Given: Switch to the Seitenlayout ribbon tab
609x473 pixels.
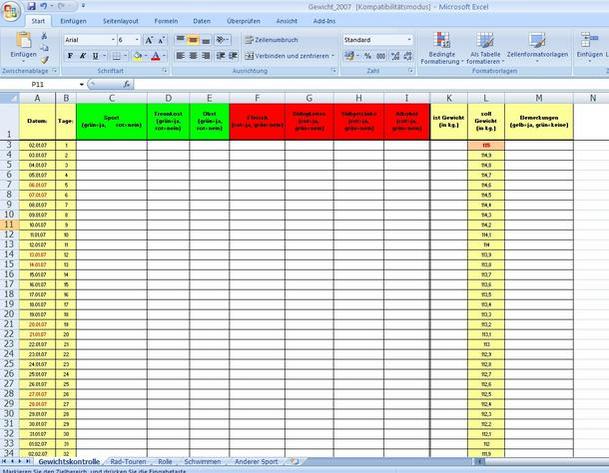Looking at the screenshot, I should pyautogui.click(x=120, y=21).
